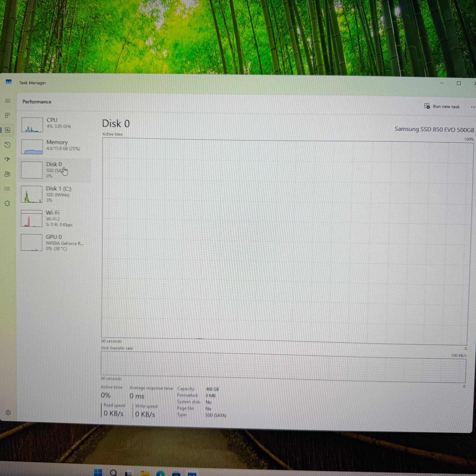Open Task Manager settings gear
This screenshot has height=476, width=476.
tap(8, 413)
